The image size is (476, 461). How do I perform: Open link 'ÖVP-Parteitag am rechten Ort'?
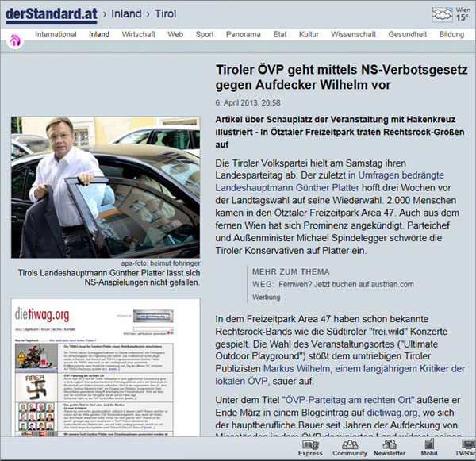coord(348,400)
